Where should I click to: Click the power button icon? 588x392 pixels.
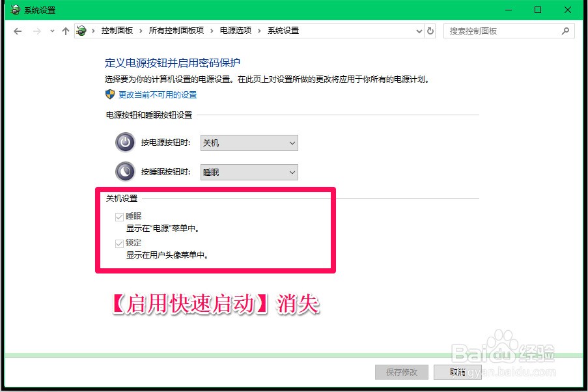[x=125, y=143]
